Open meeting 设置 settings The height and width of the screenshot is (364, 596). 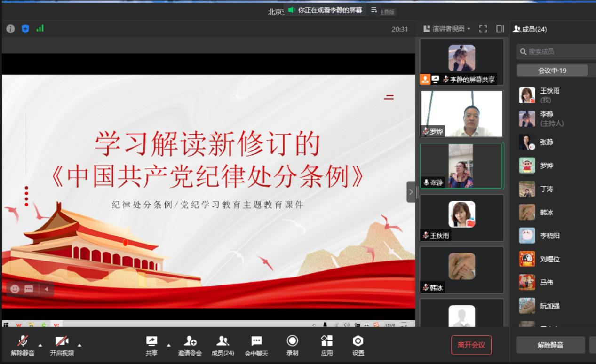tap(358, 345)
